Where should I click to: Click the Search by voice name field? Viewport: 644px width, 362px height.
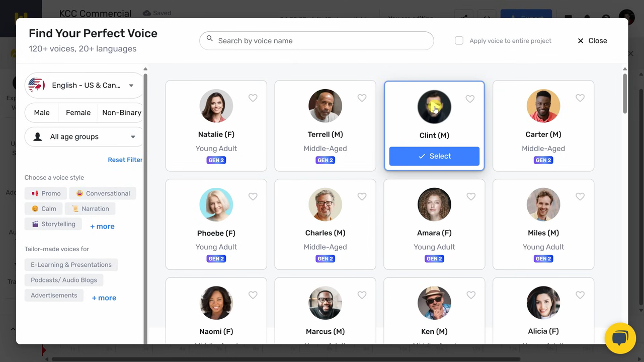[x=316, y=41]
